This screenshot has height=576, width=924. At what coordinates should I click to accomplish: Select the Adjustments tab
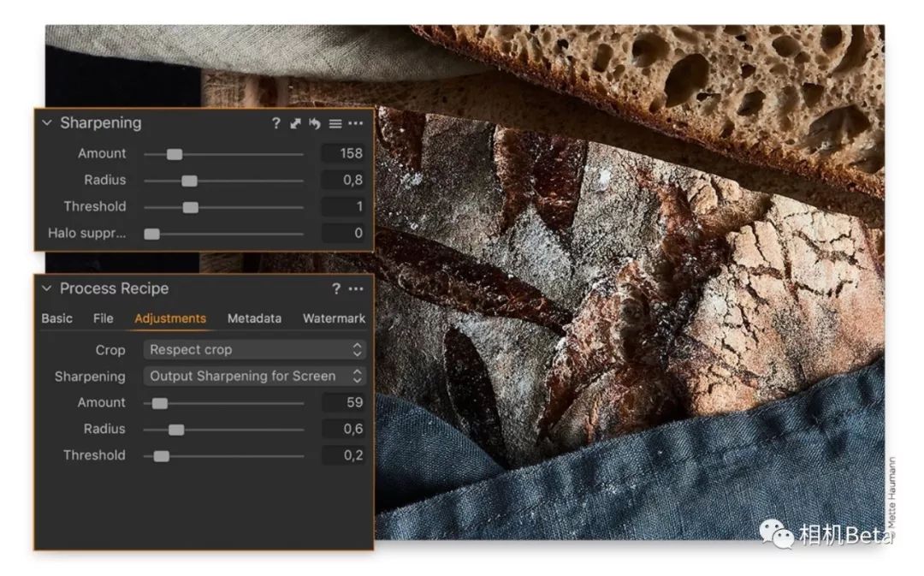click(x=170, y=318)
